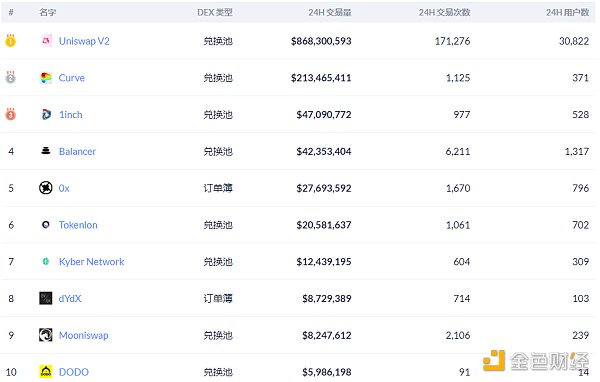Click the yellow DODO logo icon

coord(46,372)
